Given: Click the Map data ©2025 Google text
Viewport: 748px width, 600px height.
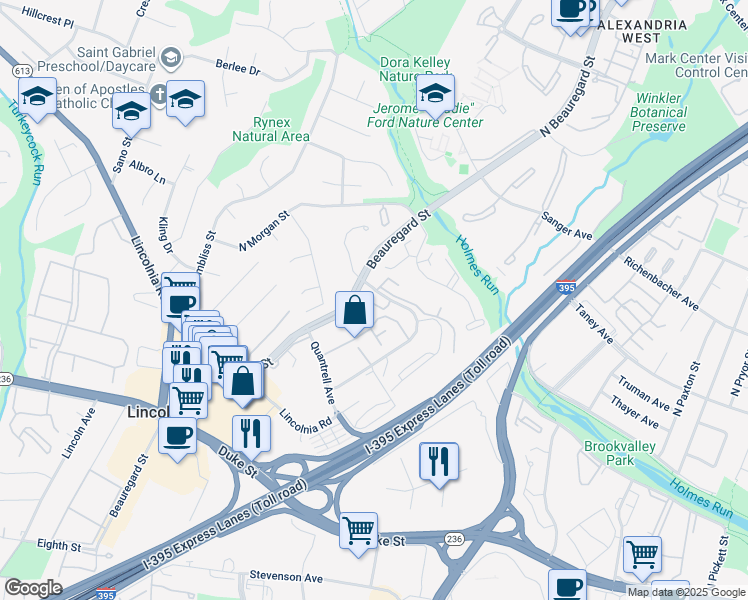Looking at the screenshot, I should coord(686,592).
